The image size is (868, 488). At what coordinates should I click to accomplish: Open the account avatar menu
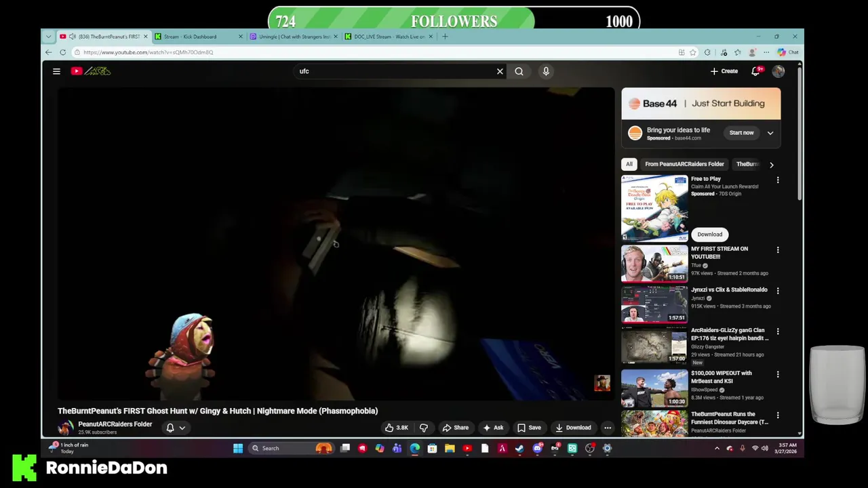[x=778, y=71]
